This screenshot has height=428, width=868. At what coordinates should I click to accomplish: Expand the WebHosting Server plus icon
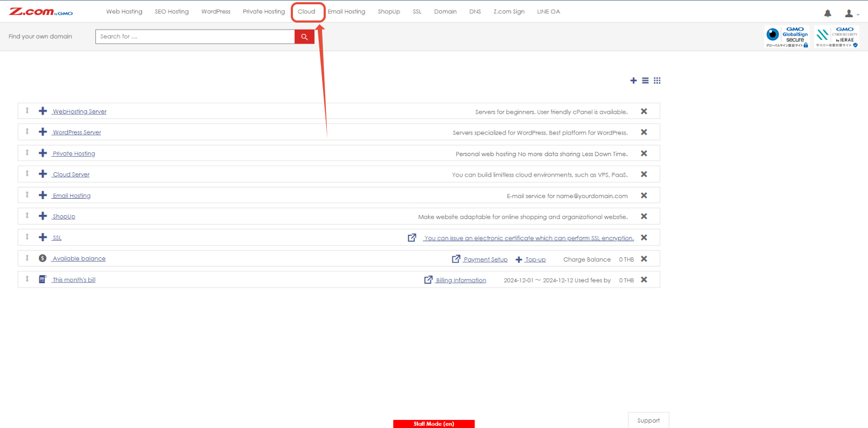pos(43,111)
